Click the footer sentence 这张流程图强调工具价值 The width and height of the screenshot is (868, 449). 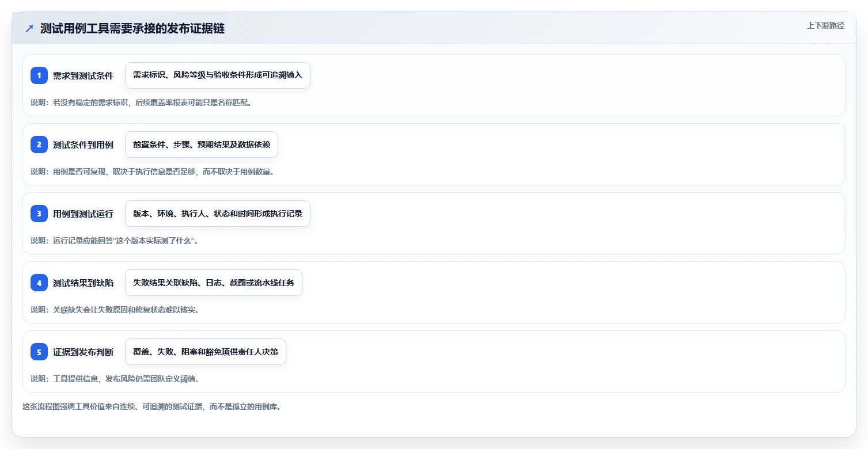151,406
